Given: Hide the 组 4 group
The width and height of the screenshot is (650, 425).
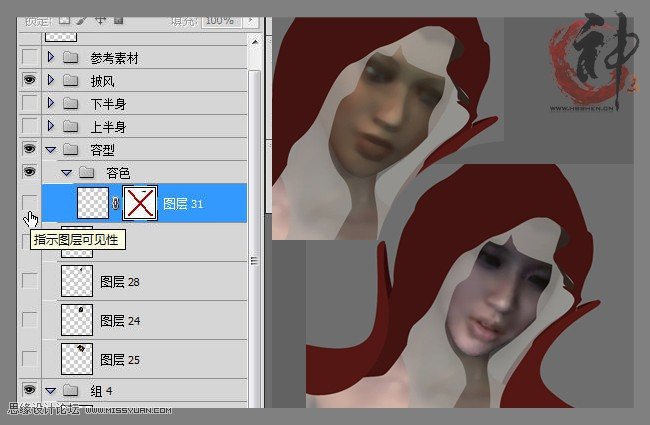Looking at the screenshot, I should [x=29, y=389].
